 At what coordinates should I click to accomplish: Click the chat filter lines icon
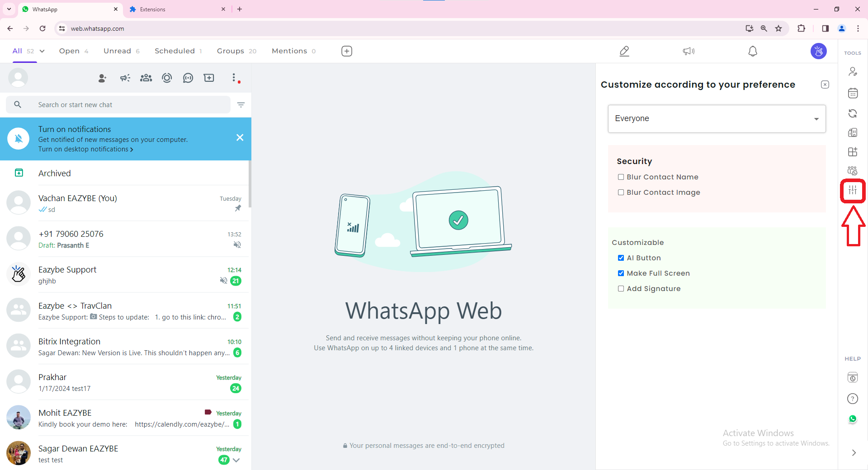tap(241, 105)
